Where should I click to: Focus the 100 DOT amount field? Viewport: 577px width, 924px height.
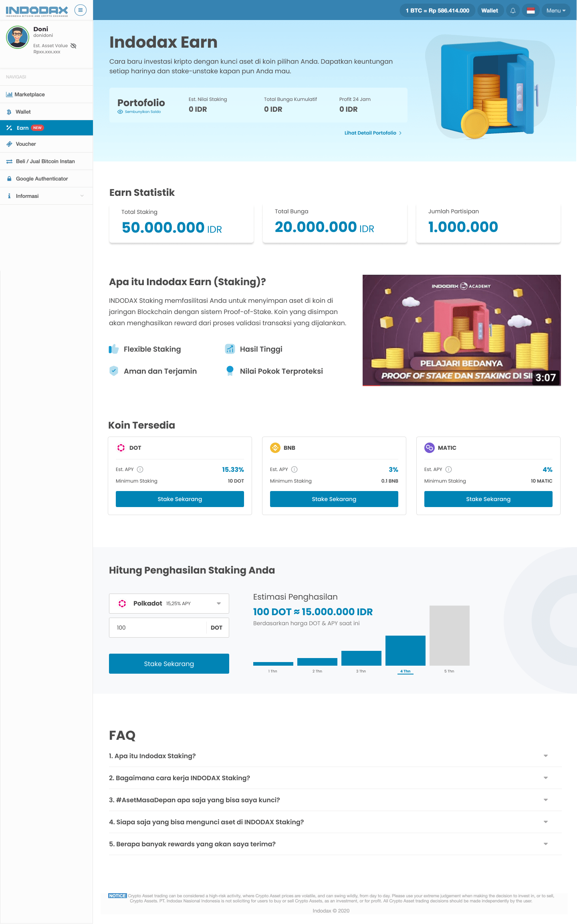pyautogui.click(x=169, y=628)
